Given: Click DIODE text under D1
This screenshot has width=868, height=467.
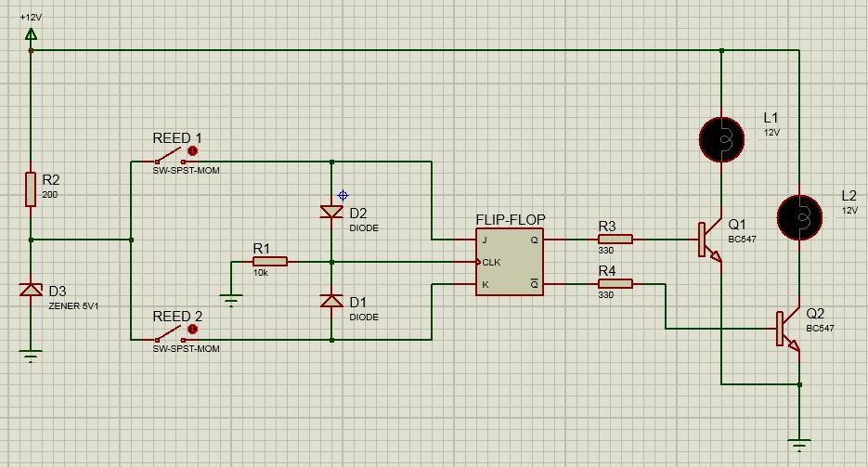Looking at the screenshot, I should (x=364, y=317).
